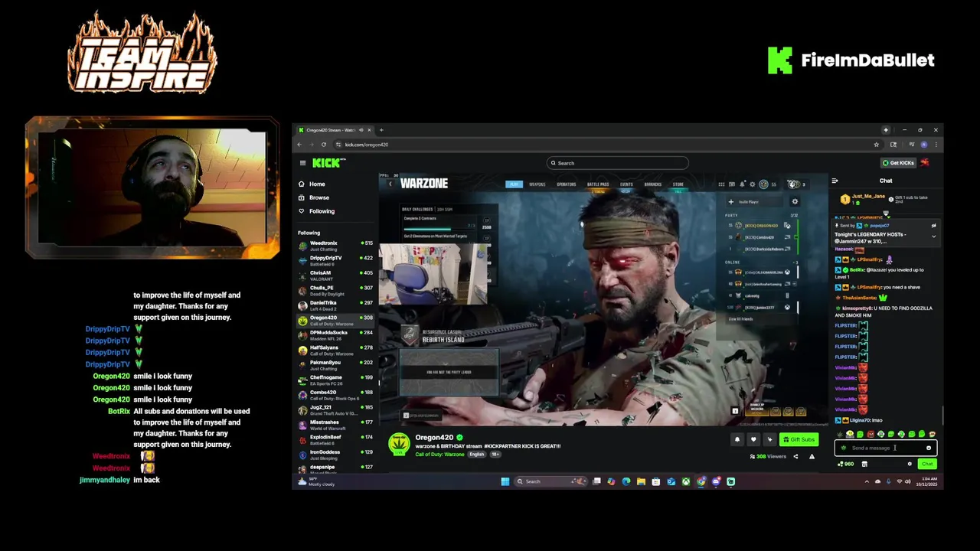Go to Home in Kick sidebar
This screenshot has height=551, width=980.
tap(335, 184)
